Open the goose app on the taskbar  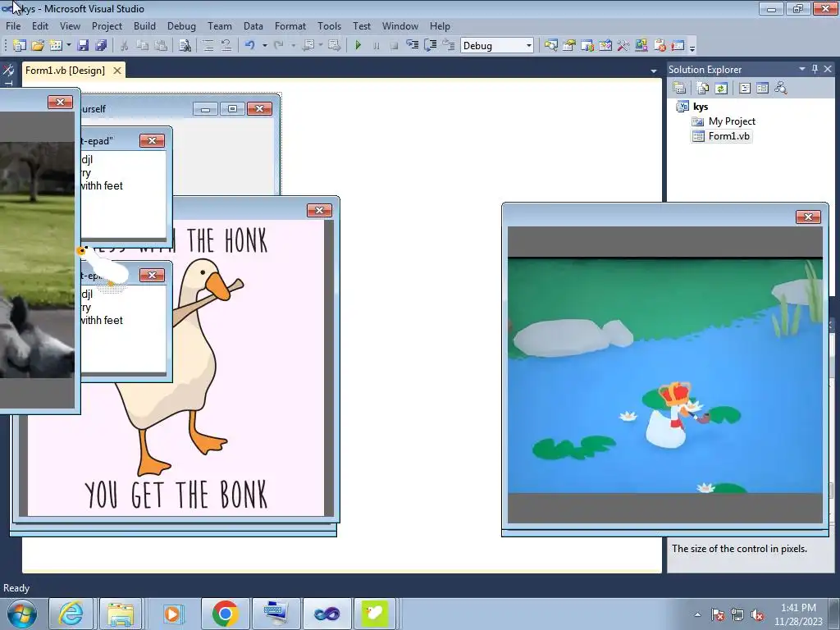374,614
